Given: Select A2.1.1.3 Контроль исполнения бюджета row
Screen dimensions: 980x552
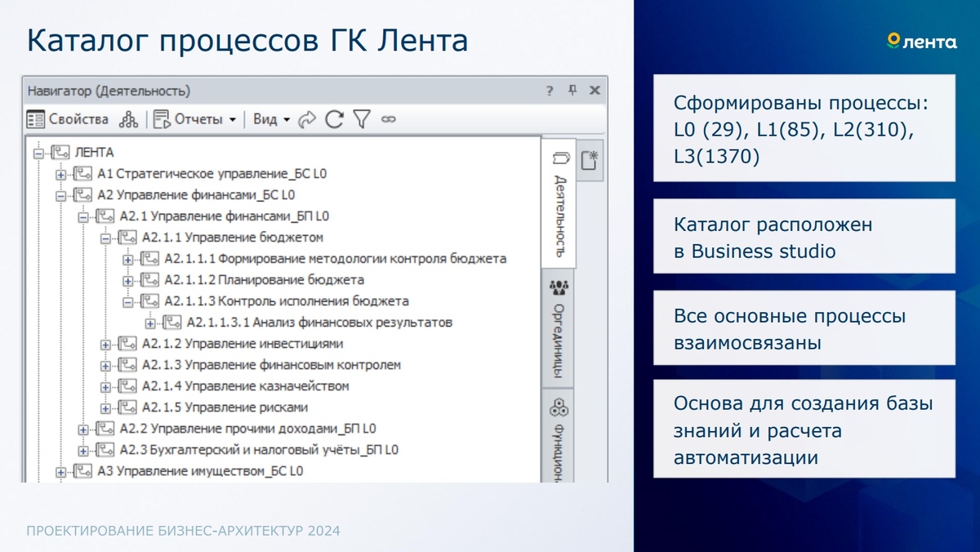Looking at the screenshot, I should (286, 301).
